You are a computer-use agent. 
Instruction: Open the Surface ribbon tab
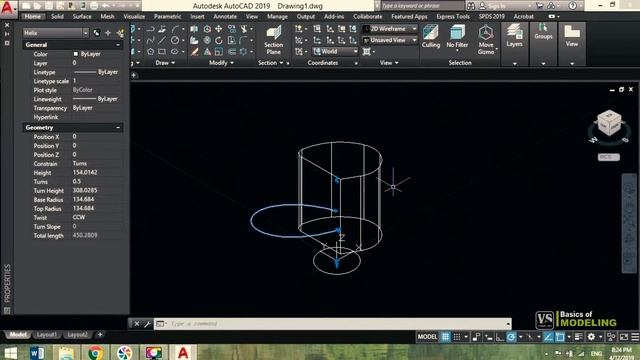[82, 16]
